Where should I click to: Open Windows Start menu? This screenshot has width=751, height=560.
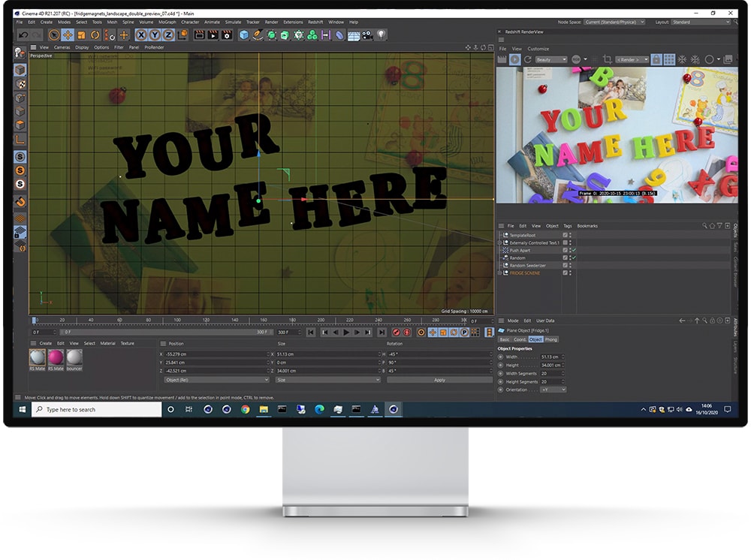pos(22,410)
